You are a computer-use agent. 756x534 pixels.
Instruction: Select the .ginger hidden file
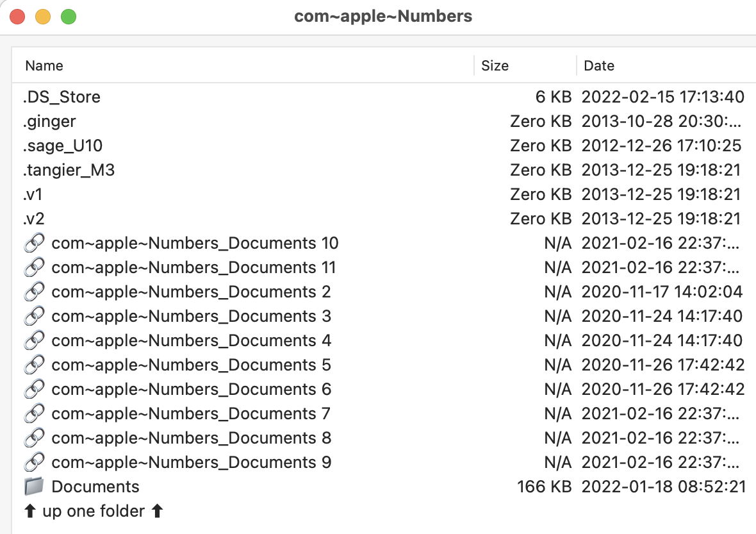[50, 121]
